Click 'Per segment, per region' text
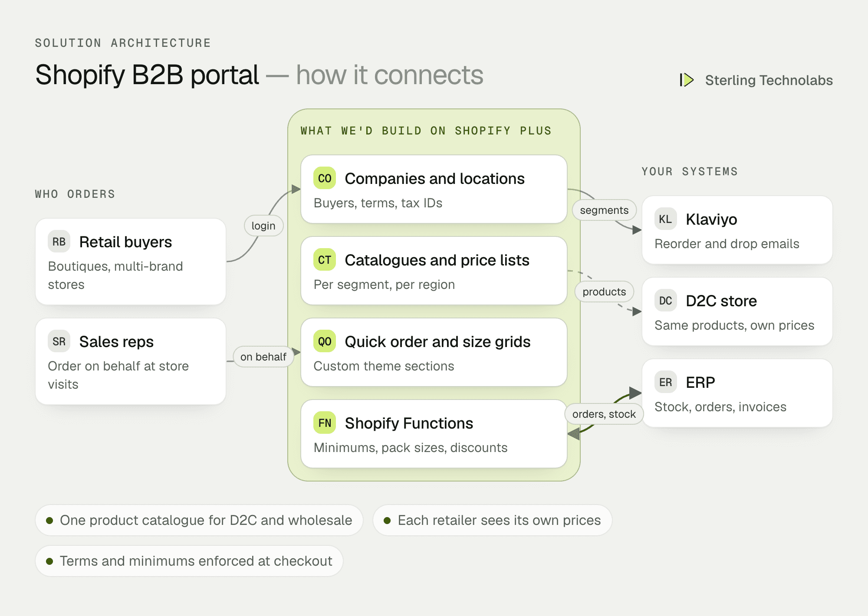This screenshot has height=616, width=868. pos(384,284)
